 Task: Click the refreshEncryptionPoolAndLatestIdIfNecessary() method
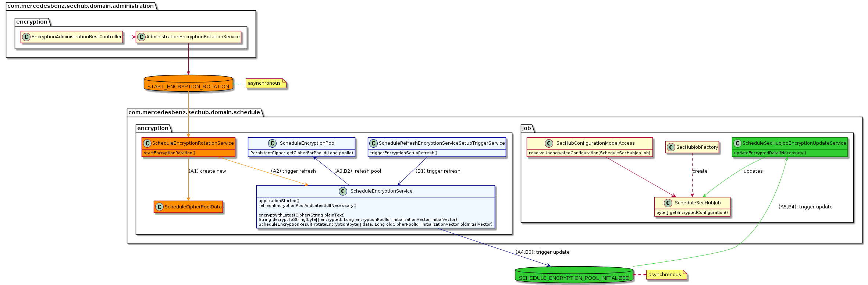pyautogui.click(x=307, y=205)
